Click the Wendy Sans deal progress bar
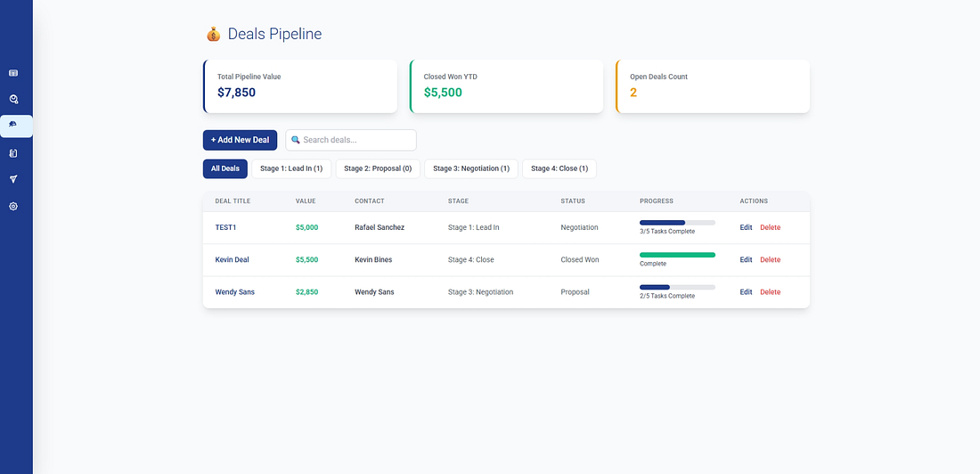The width and height of the screenshot is (980, 474). pos(677,287)
